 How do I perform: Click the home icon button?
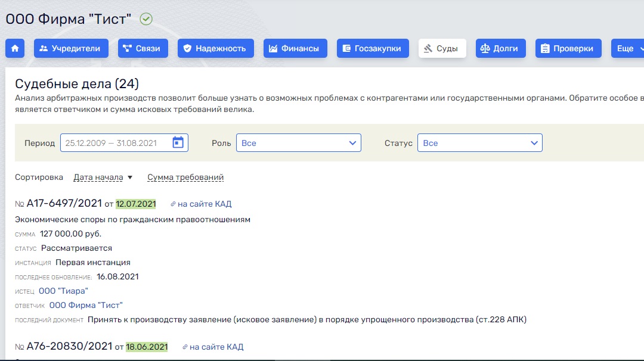tap(15, 48)
